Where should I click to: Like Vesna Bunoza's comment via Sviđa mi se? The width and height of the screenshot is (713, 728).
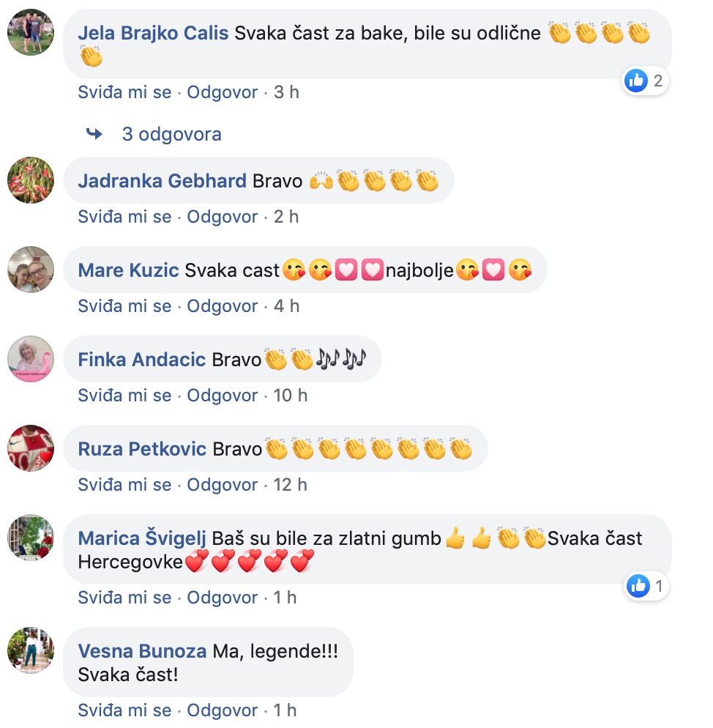124,710
